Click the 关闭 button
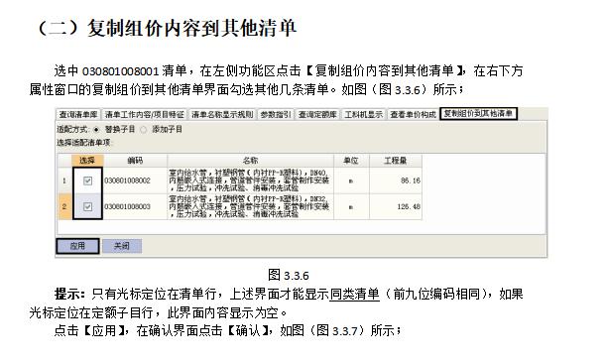The height and width of the screenshot is (364, 606). [x=122, y=246]
